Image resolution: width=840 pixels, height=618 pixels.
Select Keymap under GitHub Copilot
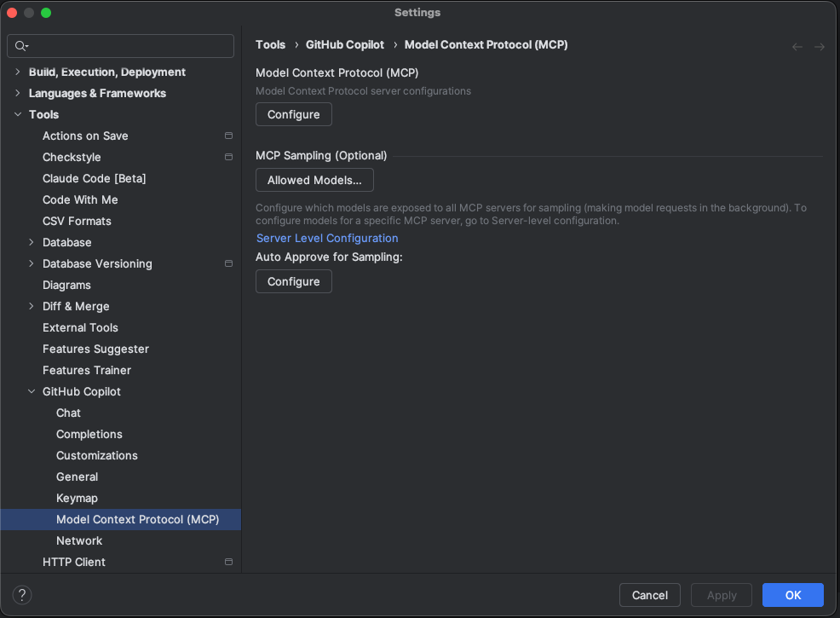click(x=78, y=498)
